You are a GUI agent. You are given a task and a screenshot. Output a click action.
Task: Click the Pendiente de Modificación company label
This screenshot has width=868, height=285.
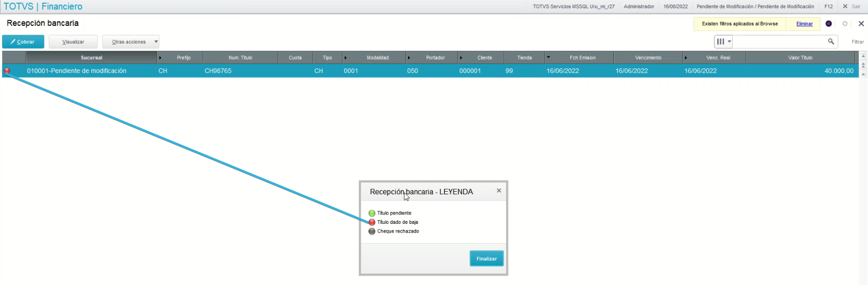pos(755,7)
